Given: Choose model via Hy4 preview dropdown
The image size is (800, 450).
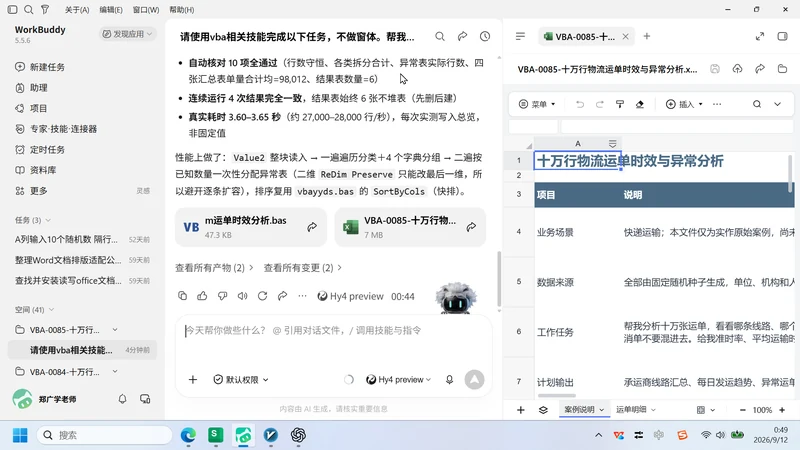Looking at the screenshot, I should (398, 379).
